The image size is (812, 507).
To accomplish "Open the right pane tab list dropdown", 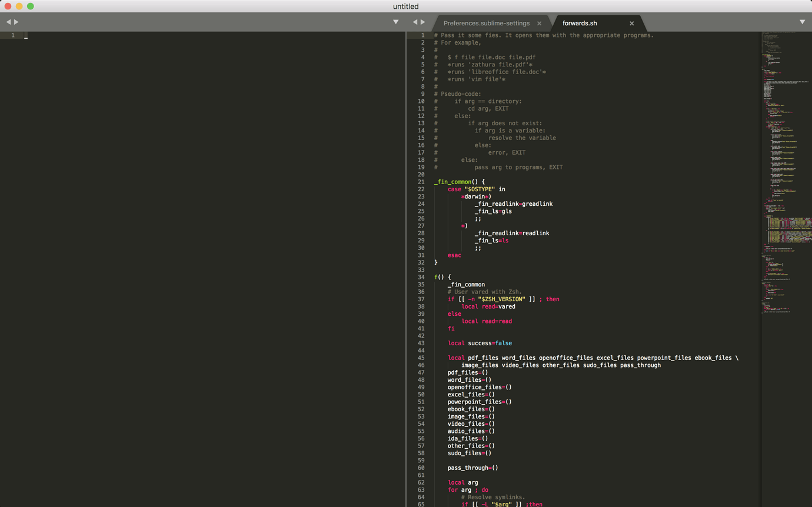I will click(x=802, y=22).
